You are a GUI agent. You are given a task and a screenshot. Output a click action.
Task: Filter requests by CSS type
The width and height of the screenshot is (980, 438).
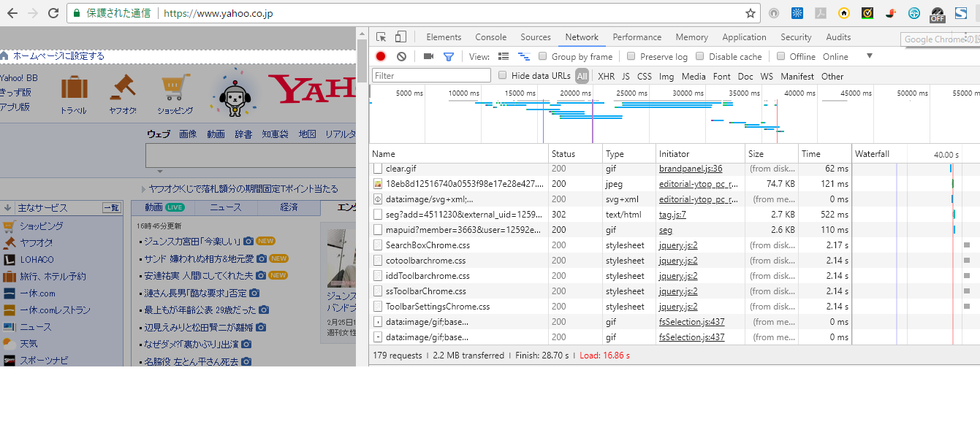tap(644, 76)
